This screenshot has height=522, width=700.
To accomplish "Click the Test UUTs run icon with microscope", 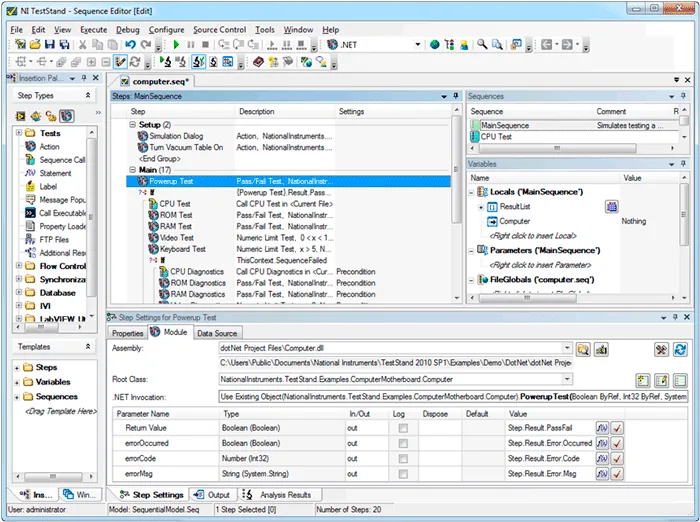I will point(166,62).
